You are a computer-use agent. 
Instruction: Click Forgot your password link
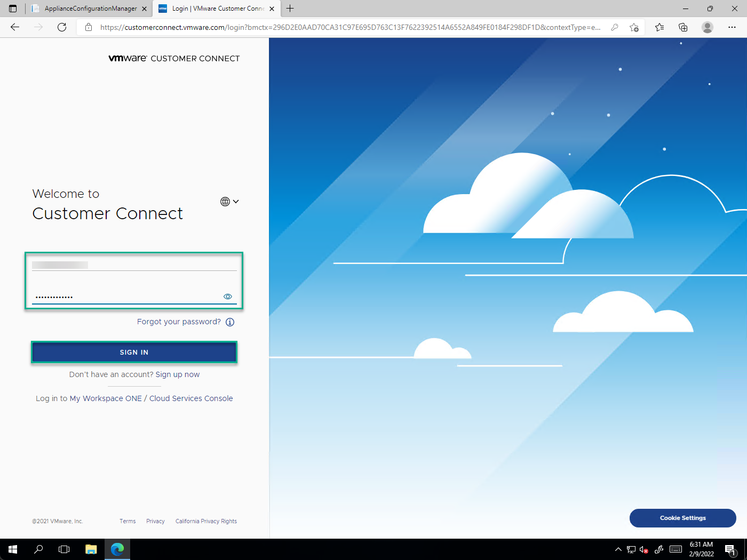click(x=179, y=322)
